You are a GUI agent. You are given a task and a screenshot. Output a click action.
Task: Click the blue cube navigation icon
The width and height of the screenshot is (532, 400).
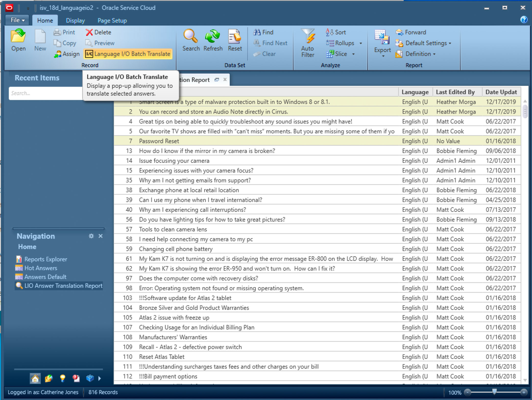(90, 378)
